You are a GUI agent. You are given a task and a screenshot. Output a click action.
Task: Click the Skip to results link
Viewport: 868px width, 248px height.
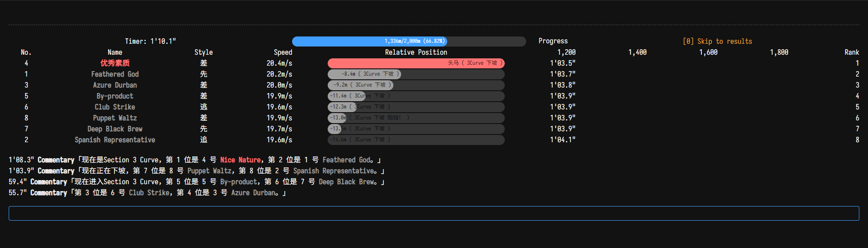pos(717,41)
